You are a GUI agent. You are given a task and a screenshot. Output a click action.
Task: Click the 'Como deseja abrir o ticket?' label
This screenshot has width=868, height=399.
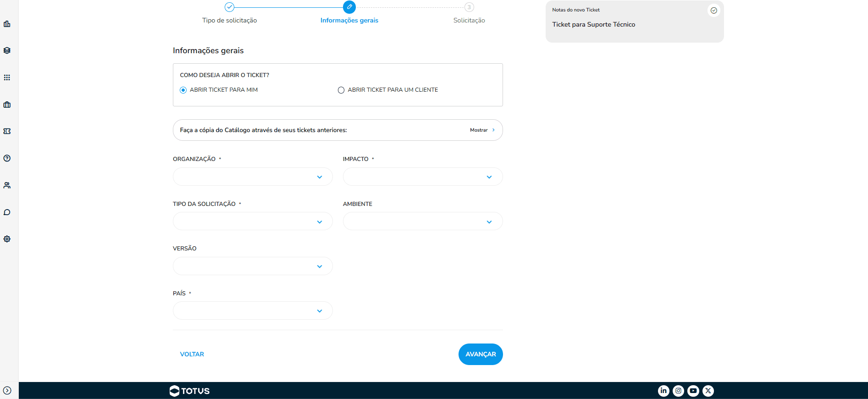point(225,75)
